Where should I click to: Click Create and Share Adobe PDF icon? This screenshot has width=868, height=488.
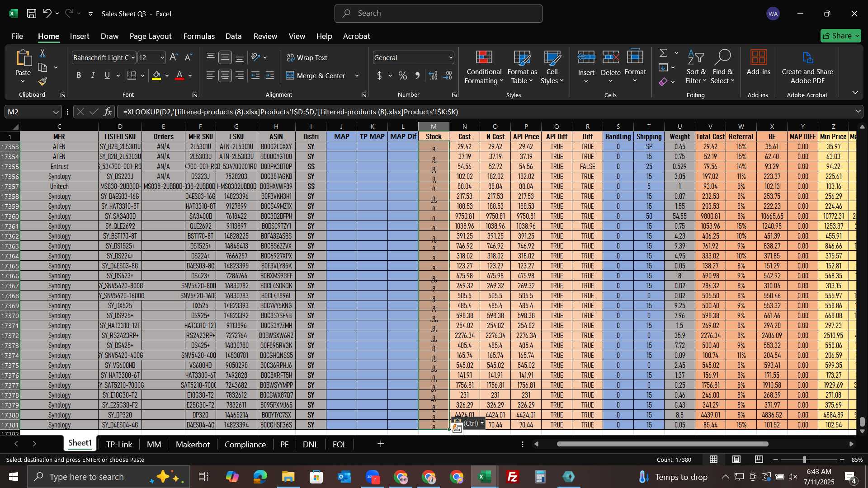coord(807,67)
